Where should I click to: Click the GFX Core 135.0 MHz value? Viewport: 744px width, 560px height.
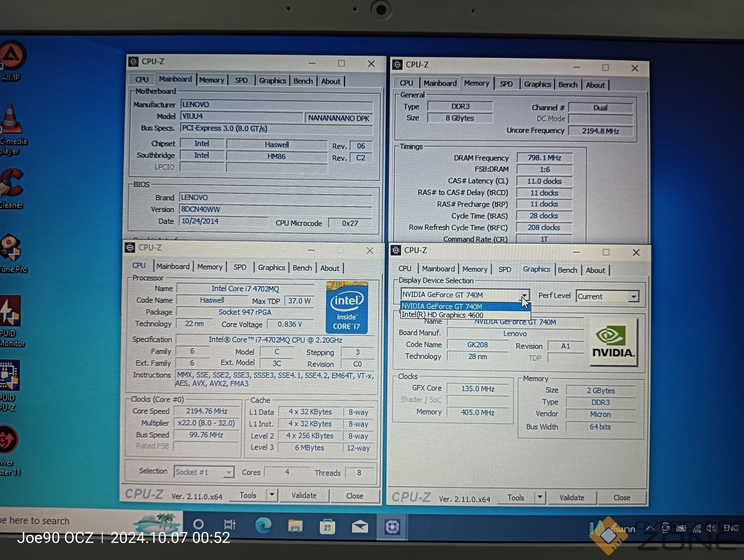(477, 388)
